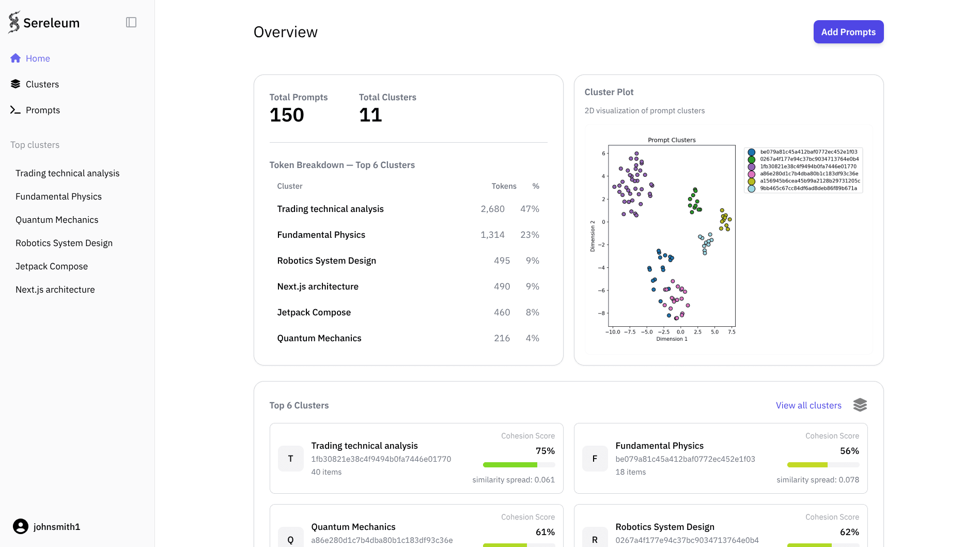Select the Home house icon in the sidebar
The width and height of the screenshot is (980, 547).
pyautogui.click(x=15, y=58)
